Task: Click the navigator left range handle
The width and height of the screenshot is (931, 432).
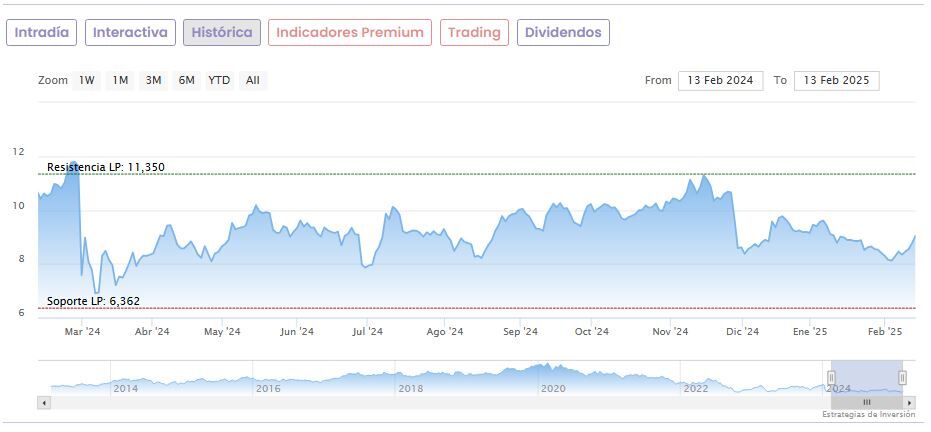Action: click(x=831, y=377)
